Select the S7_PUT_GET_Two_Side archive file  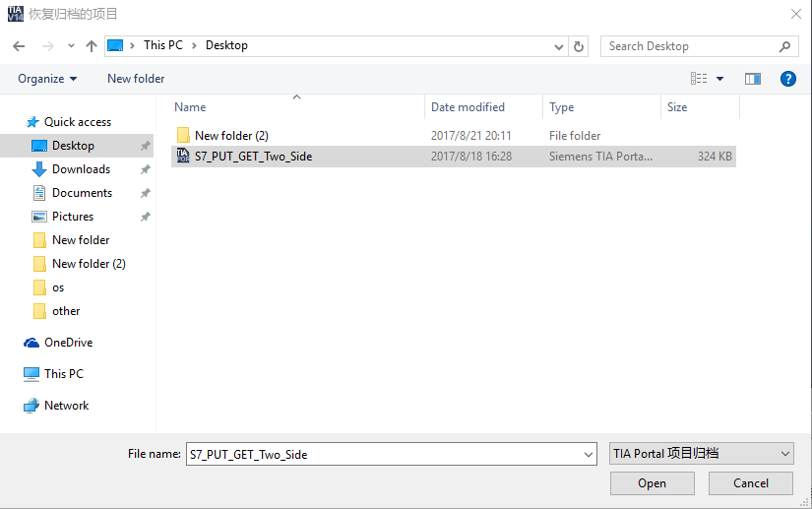click(253, 156)
